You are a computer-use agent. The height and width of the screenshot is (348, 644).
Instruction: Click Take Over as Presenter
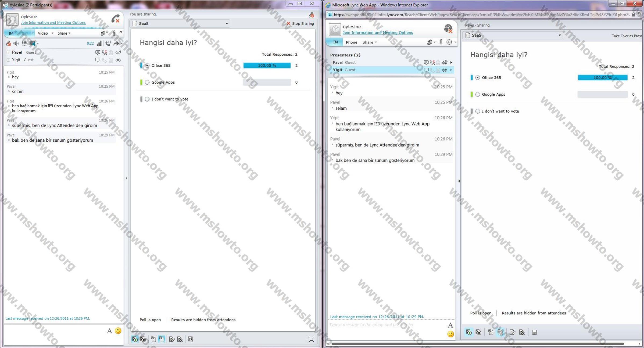point(628,36)
